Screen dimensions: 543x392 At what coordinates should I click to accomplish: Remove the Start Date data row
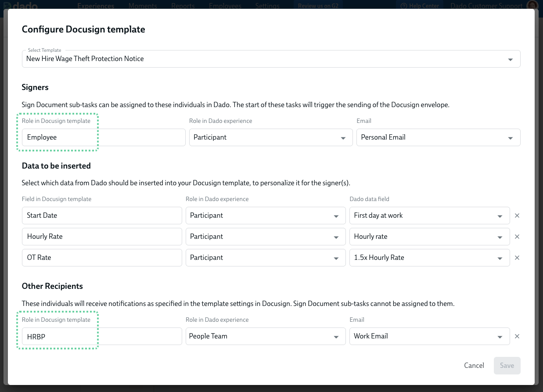(517, 216)
